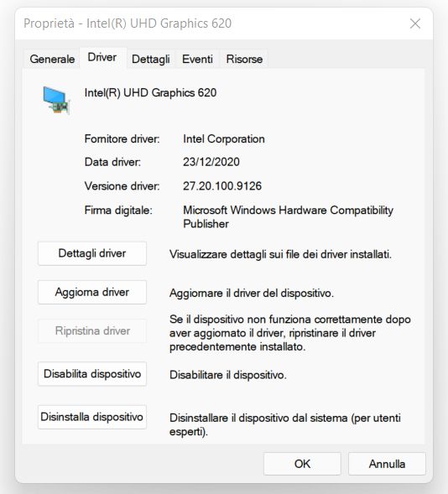Click the driver date 23/12/2020
This screenshot has height=494, width=448.
[x=211, y=162]
